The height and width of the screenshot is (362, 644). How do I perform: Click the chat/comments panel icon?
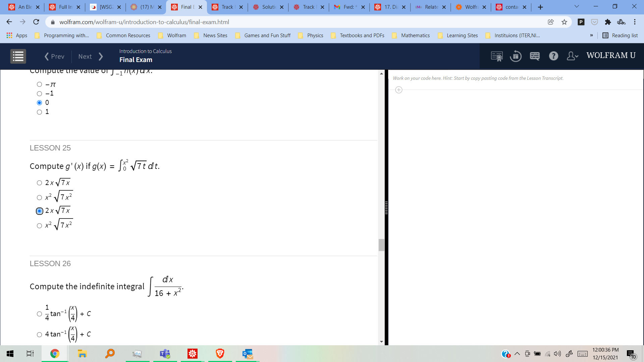[534, 56]
